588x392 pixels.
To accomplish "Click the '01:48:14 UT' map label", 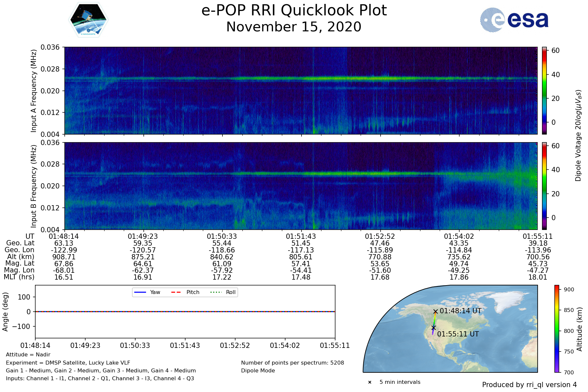I will click(461, 311).
